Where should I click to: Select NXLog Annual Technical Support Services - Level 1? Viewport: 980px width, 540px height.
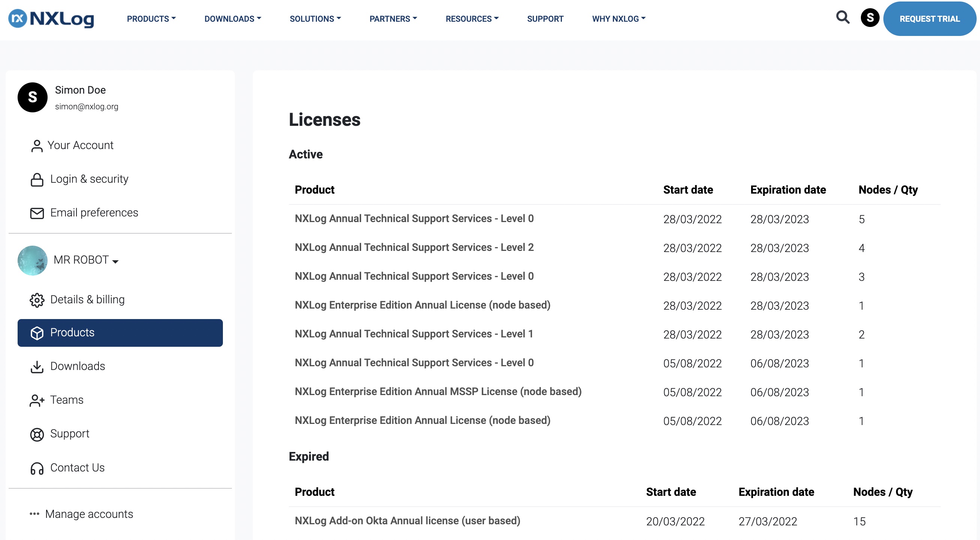(x=414, y=334)
